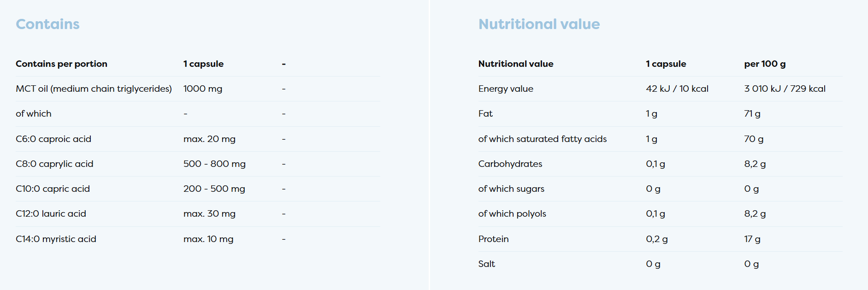Click the per 100 g column header
The height and width of the screenshot is (290, 868).
(x=764, y=64)
